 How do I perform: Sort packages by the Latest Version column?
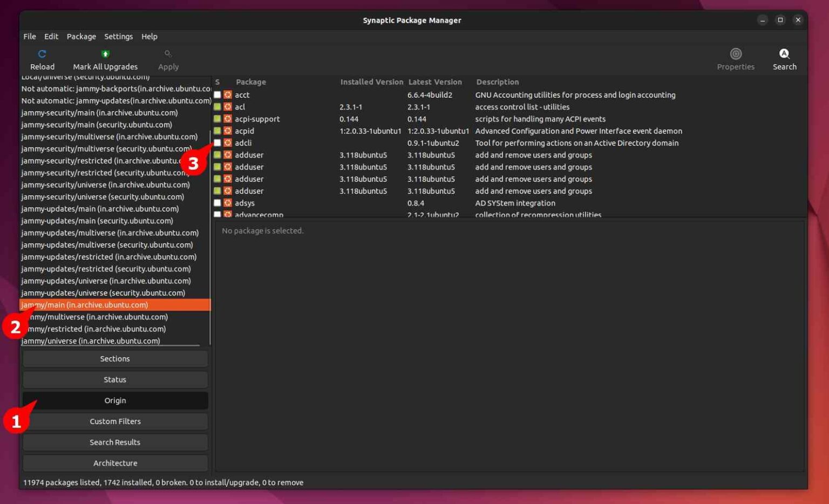(435, 81)
